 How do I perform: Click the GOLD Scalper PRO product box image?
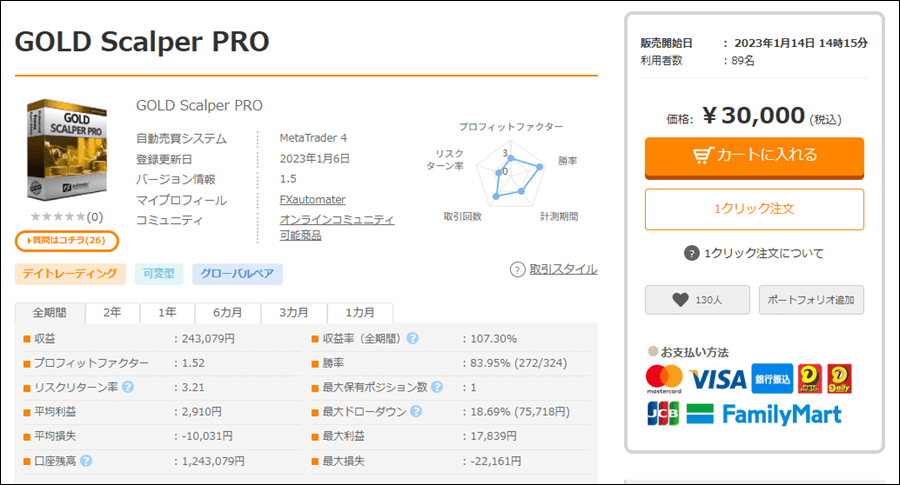[x=67, y=150]
